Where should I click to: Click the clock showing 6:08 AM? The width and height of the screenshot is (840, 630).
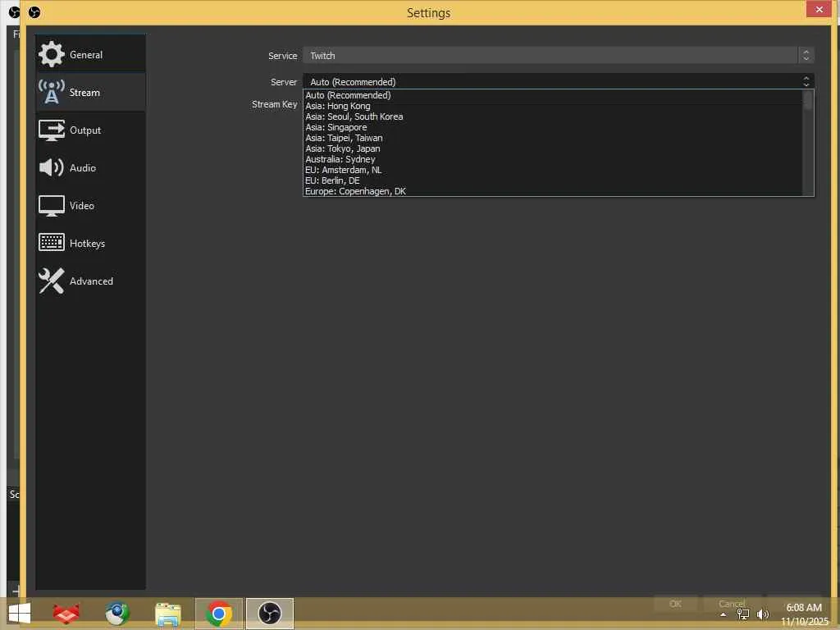coord(804,608)
